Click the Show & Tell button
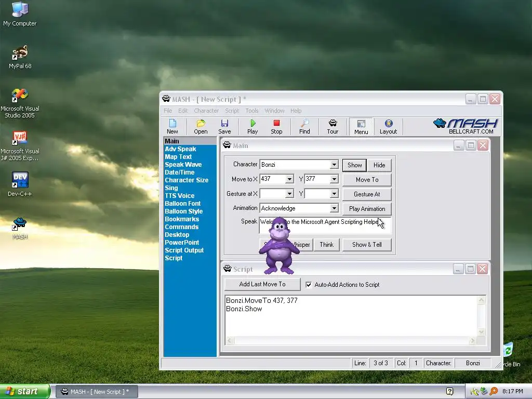The width and height of the screenshot is (532, 399). 367,245
